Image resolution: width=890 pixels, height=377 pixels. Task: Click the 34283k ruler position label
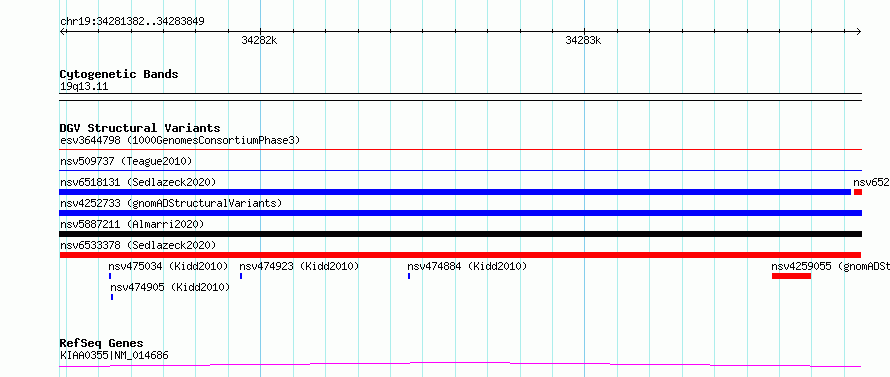(x=583, y=40)
